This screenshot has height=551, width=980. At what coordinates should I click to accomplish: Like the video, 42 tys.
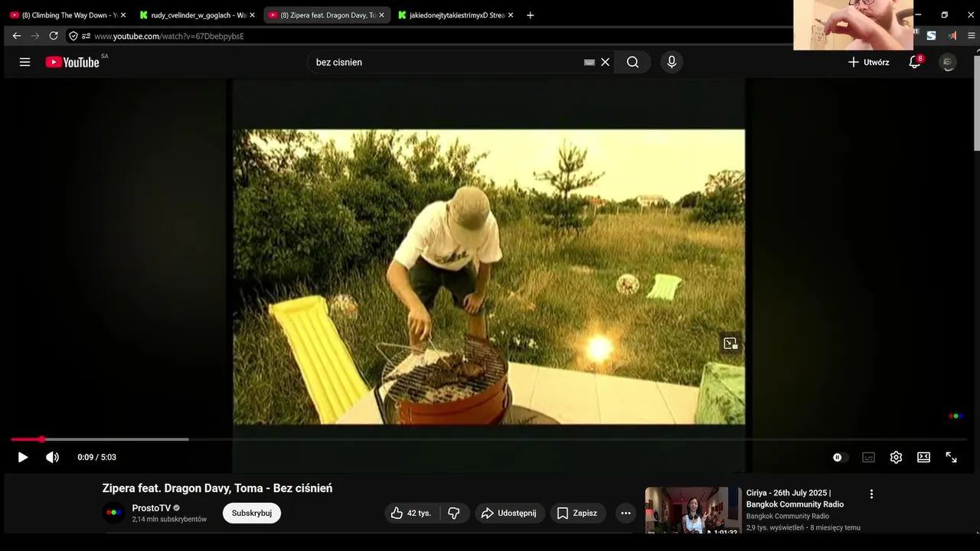411,513
